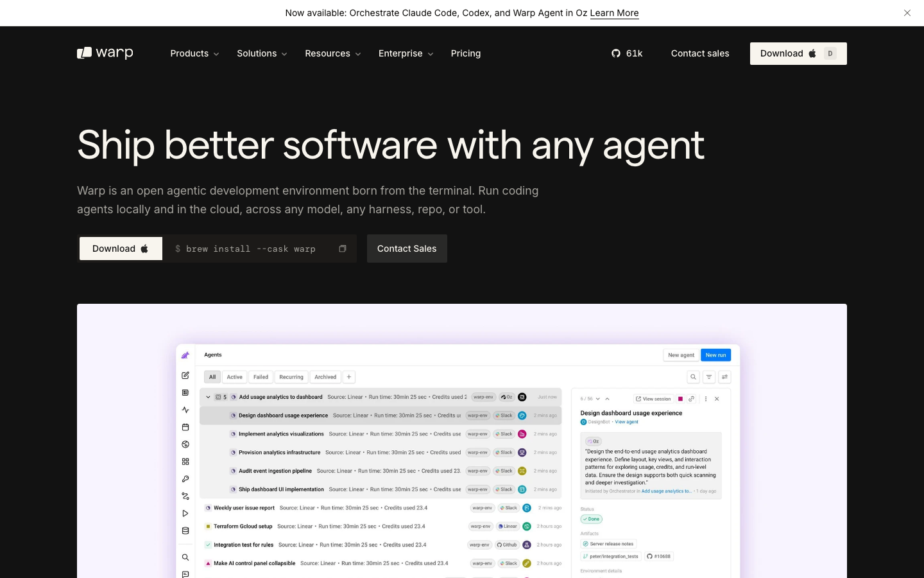Viewport: 924px width, 578px height.
Task: Open the display settings sliders icon
Action: pos(725,377)
